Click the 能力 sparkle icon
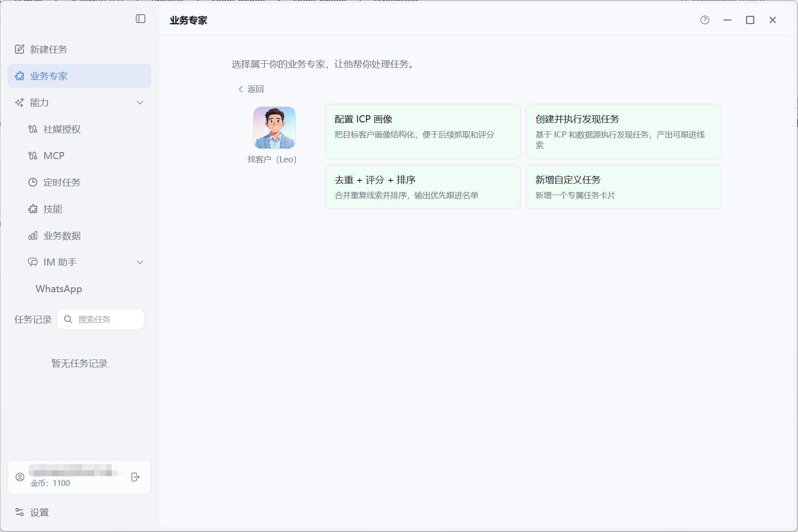The image size is (798, 532). pyautogui.click(x=20, y=102)
